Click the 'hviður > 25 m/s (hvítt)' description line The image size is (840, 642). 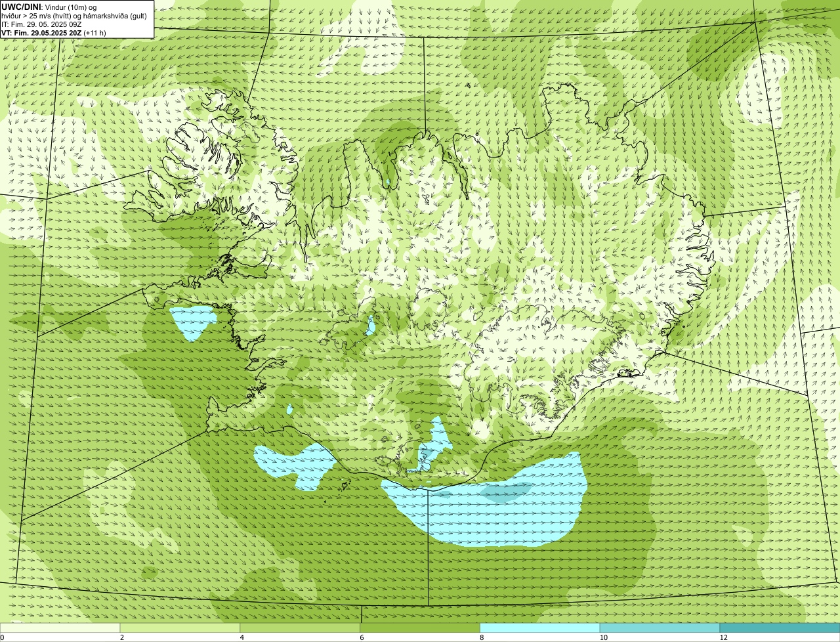tap(74, 15)
